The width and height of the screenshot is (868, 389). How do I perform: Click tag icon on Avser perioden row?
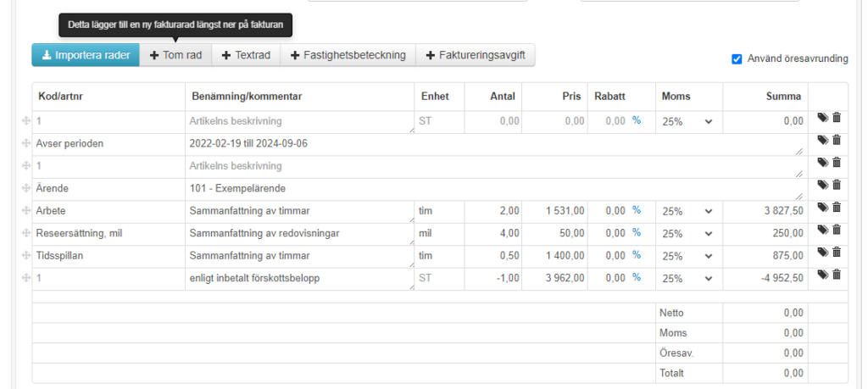click(x=822, y=140)
